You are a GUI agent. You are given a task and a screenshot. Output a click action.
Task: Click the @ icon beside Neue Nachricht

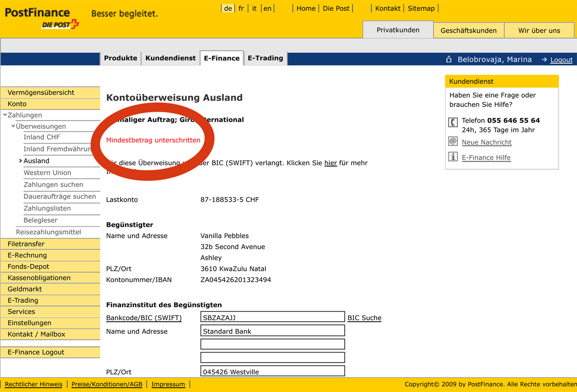pos(453,141)
